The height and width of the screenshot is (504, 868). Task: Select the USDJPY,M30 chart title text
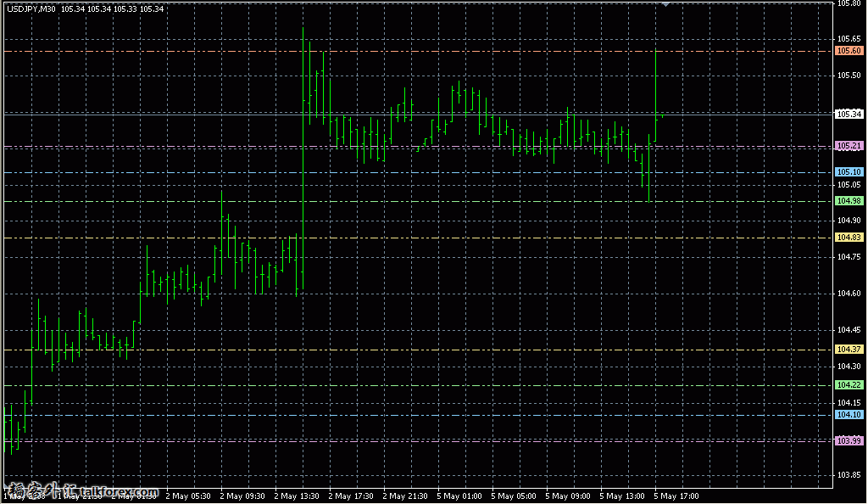[x=31, y=8]
